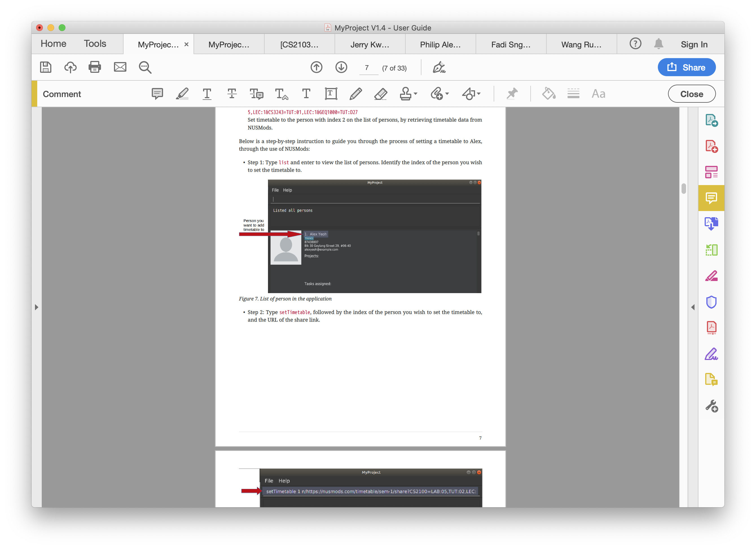Select the sticky note comment tool

coord(157,94)
